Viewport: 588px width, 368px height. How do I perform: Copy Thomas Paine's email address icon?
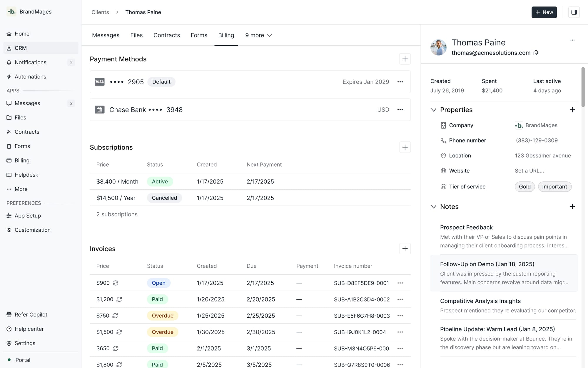point(536,53)
